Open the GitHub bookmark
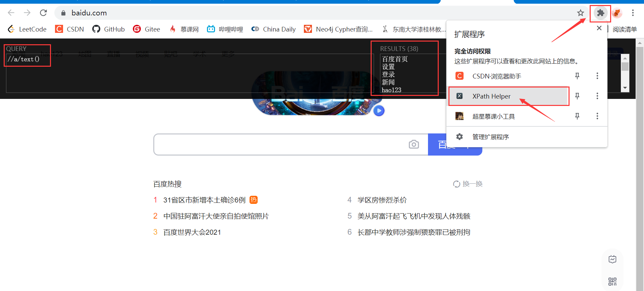The image size is (644, 291). [108, 29]
